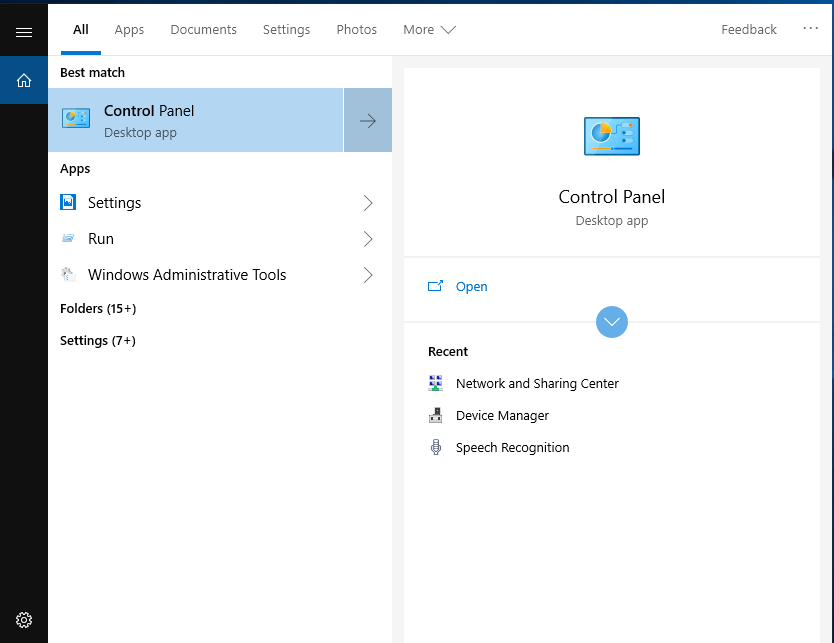
Task: Click large Control Panel icon in preview
Action: 612,136
